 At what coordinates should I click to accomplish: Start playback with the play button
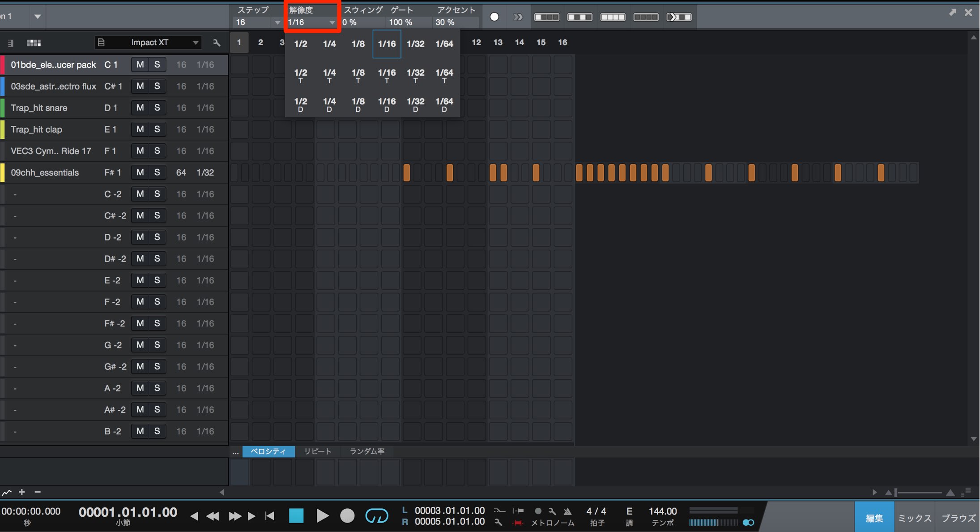pyautogui.click(x=322, y=516)
